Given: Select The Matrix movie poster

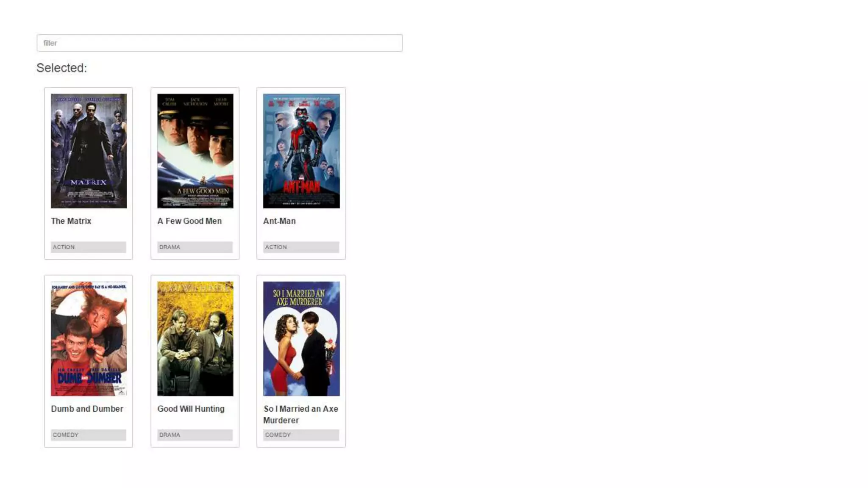Looking at the screenshot, I should point(89,151).
